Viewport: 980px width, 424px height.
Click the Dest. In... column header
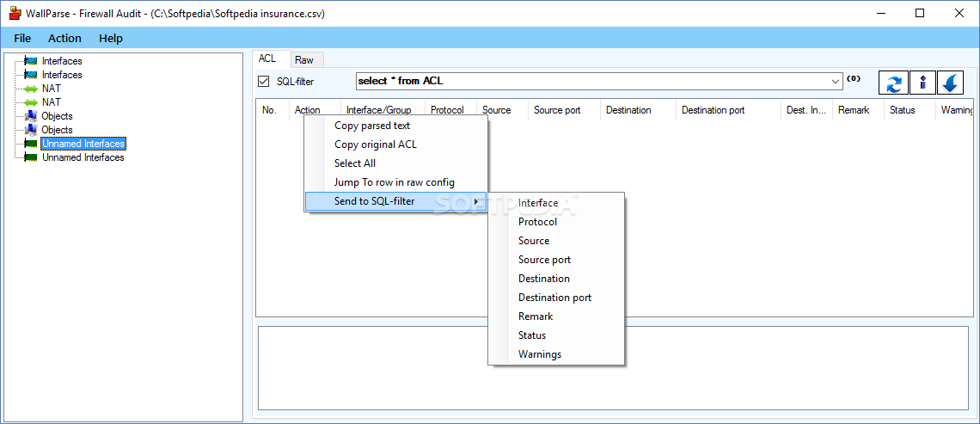click(807, 110)
